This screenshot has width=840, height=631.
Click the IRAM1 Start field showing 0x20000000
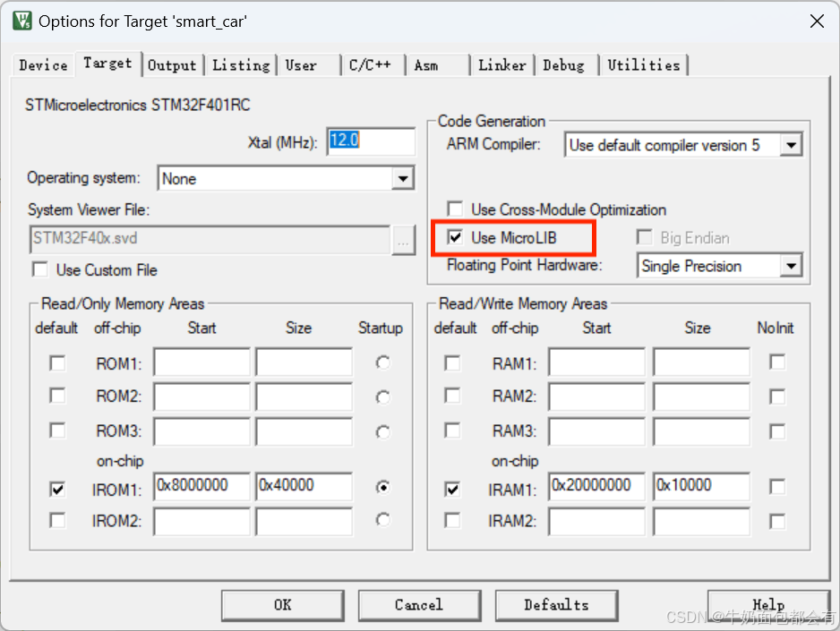(596, 487)
